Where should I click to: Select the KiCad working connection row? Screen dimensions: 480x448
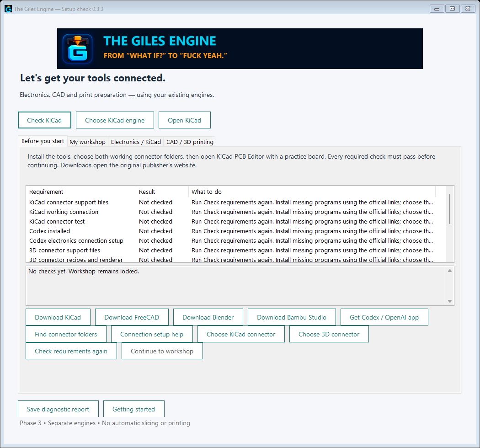point(236,212)
